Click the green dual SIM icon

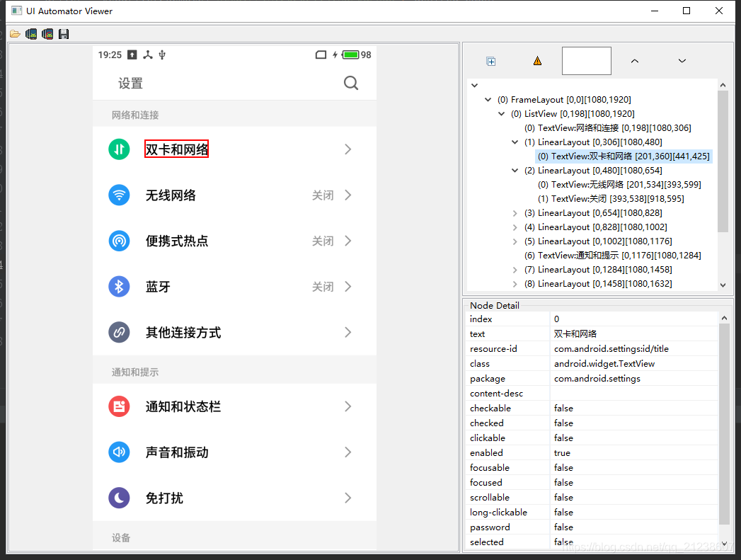coord(119,149)
